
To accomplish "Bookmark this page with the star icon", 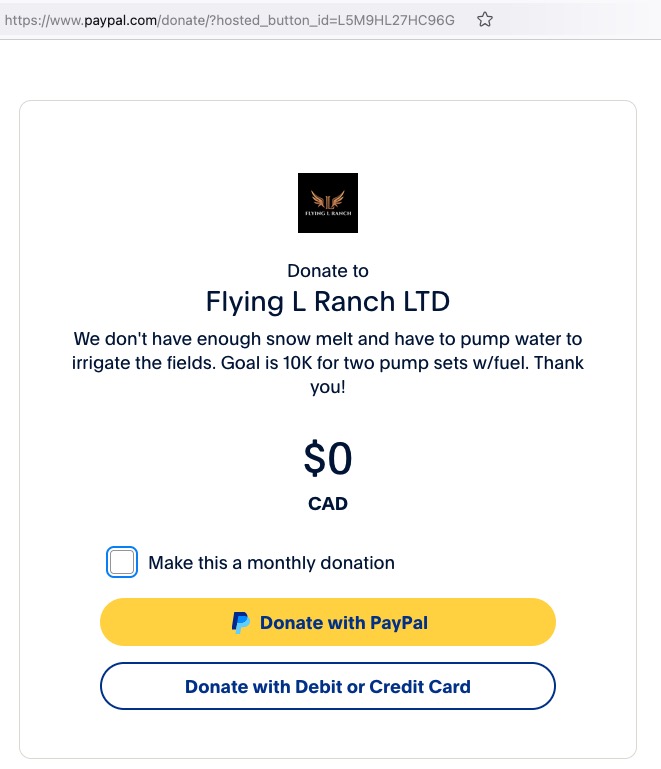I will [485, 19].
